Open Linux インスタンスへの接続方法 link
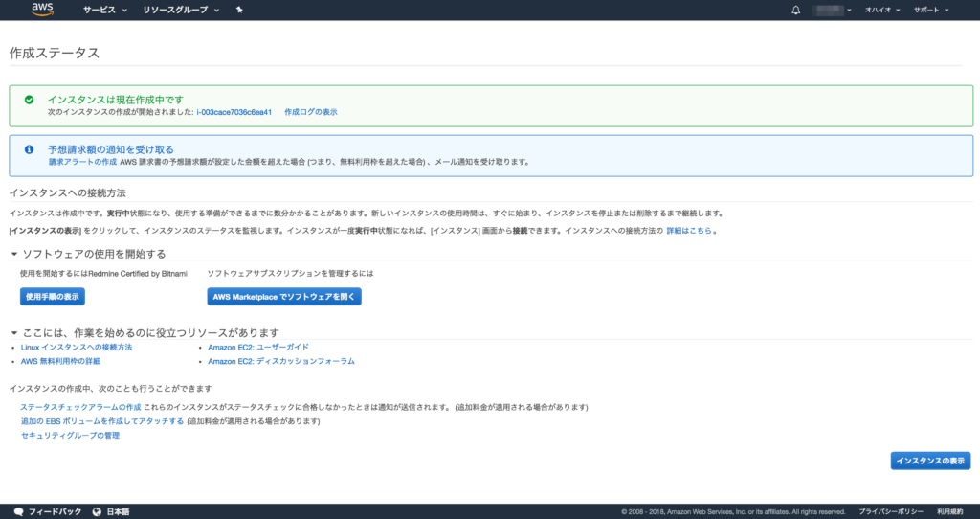The image size is (980, 519). pos(76,347)
